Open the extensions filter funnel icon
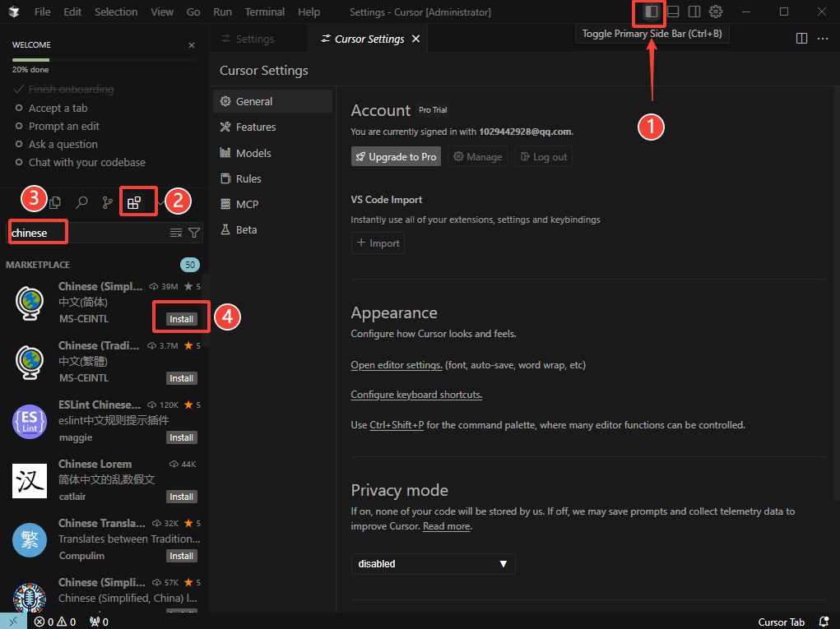The image size is (840, 629). 194,233
